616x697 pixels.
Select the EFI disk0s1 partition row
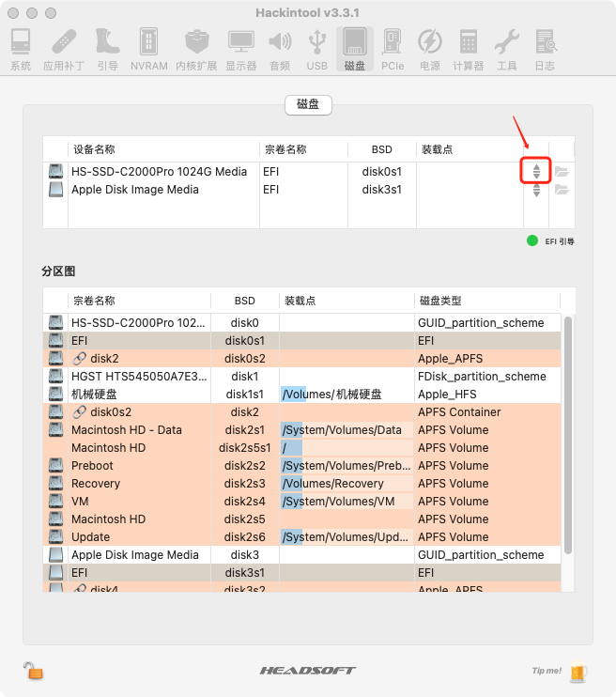tap(302, 340)
